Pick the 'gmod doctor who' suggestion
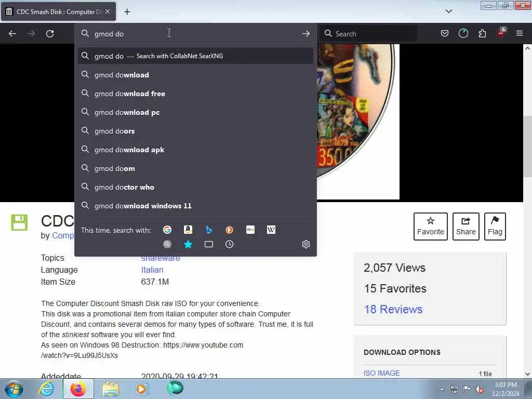532x399 pixels. tap(195, 187)
